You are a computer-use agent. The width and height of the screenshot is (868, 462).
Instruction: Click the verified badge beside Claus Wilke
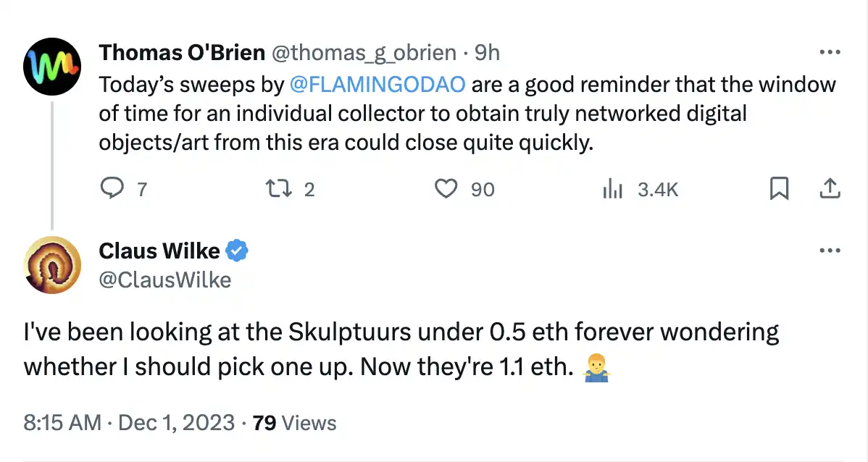tap(237, 251)
